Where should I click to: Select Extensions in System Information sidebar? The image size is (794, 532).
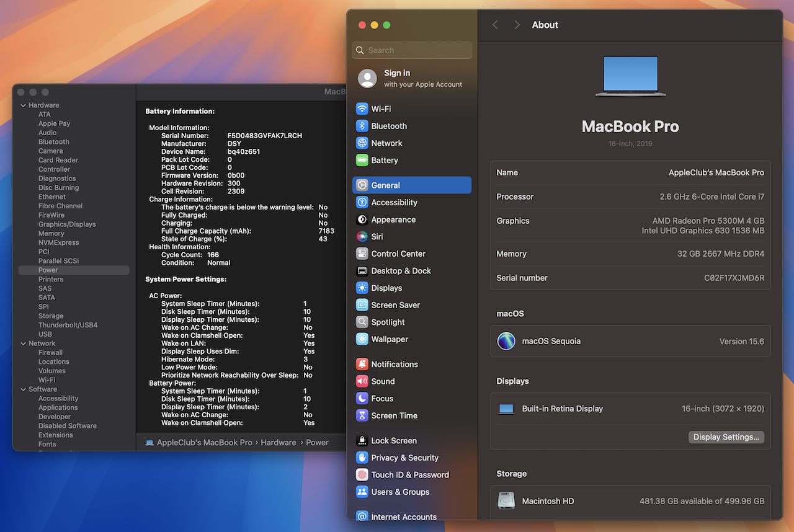56,435
